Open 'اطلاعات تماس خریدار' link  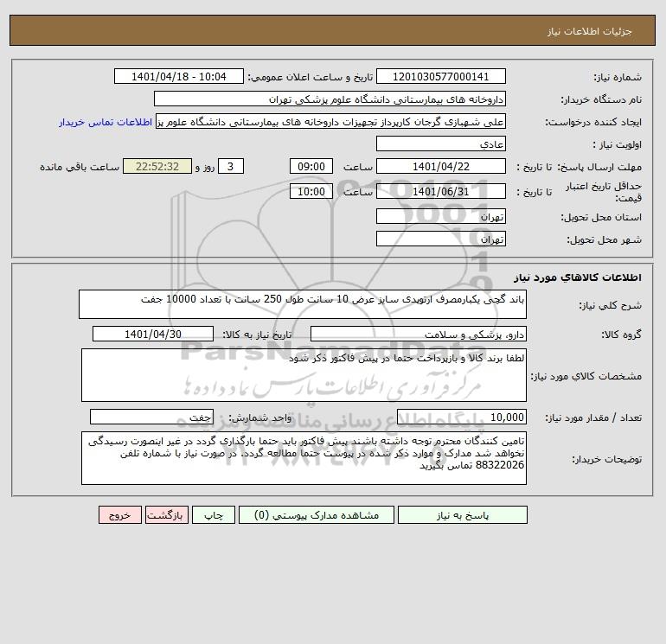[106, 122]
